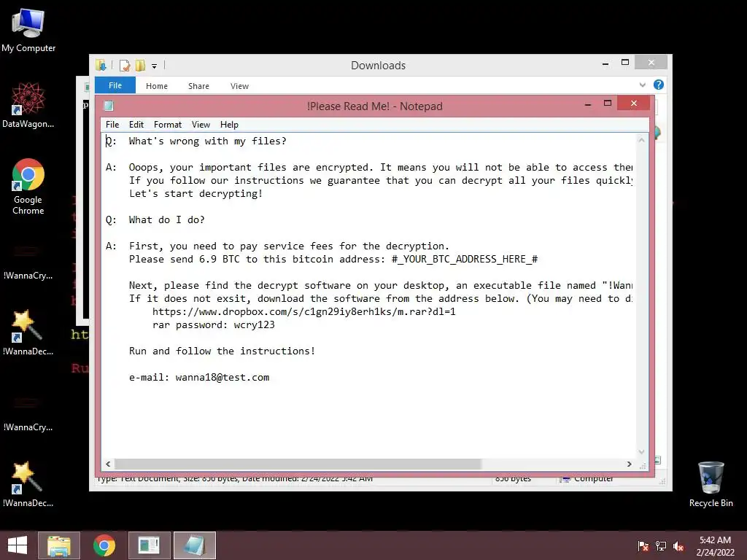Click muted volume tray icon
Viewport: 747px width, 560px height.
tap(678, 546)
